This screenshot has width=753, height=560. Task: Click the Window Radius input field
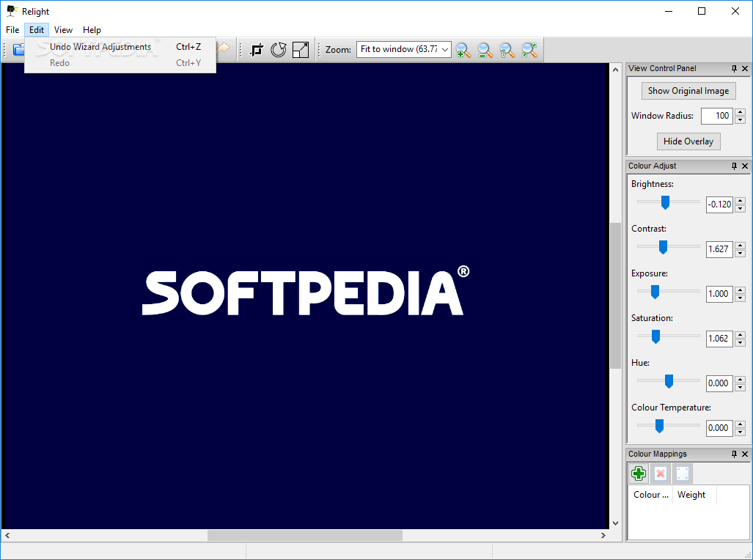point(716,116)
